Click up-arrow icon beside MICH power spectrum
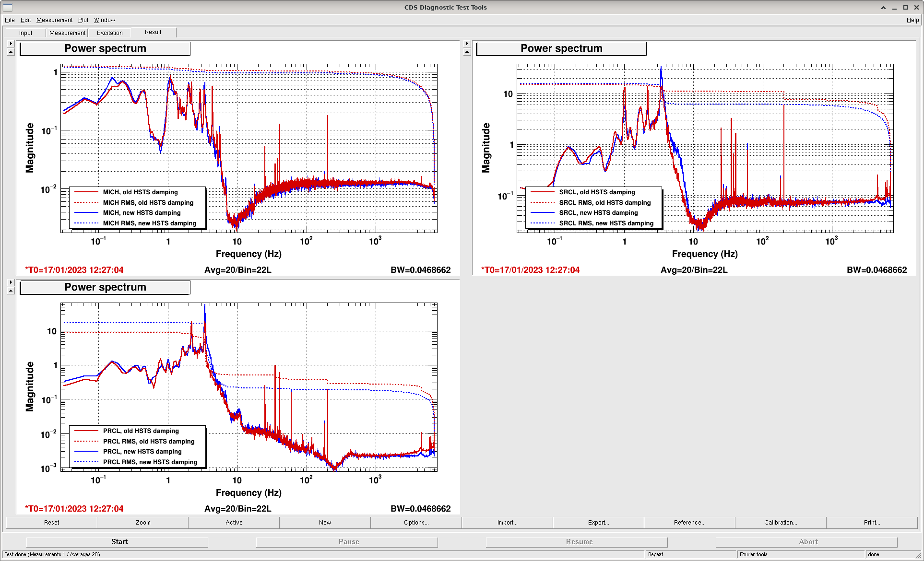This screenshot has width=924, height=561. click(x=11, y=52)
